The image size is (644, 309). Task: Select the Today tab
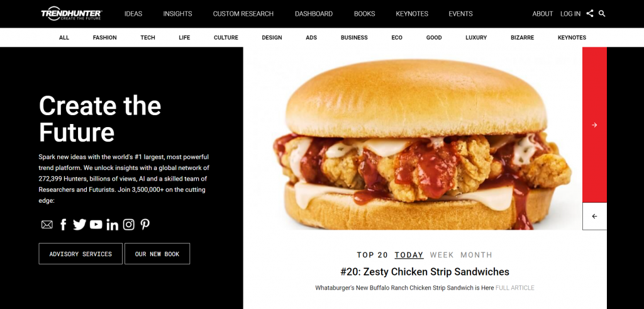point(409,255)
